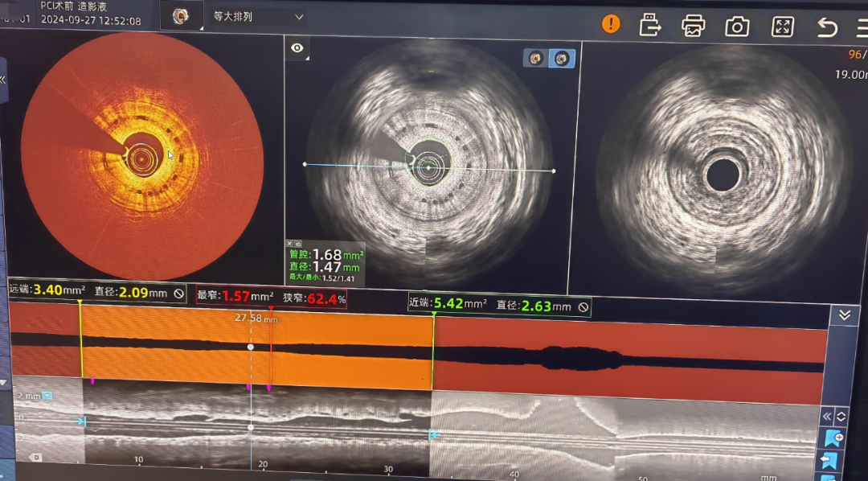This screenshot has width=868, height=481.
Task: Click the D direction tag on longitudinal view
Action: [x=35, y=457]
